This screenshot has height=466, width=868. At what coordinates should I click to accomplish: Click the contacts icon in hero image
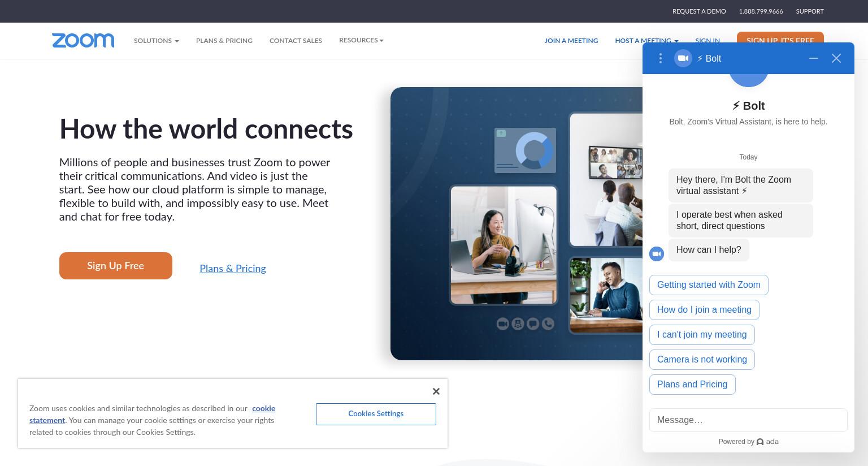pos(518,324)
